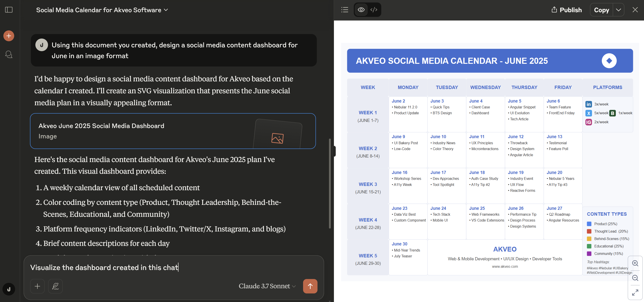Click the Community purple swatch
The height and width of the screenshot is (302, 644).
click(589, 254)
